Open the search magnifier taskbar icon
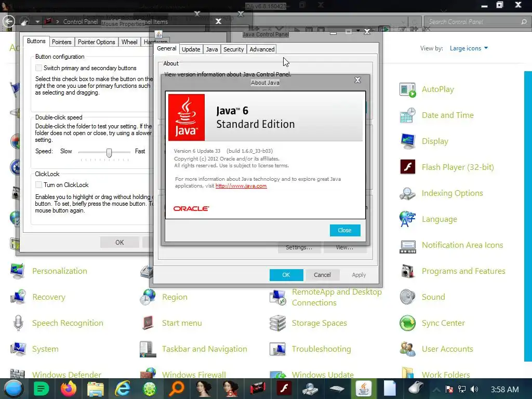Viewport: 532px width, 399px height. click(x=177, y=389)
